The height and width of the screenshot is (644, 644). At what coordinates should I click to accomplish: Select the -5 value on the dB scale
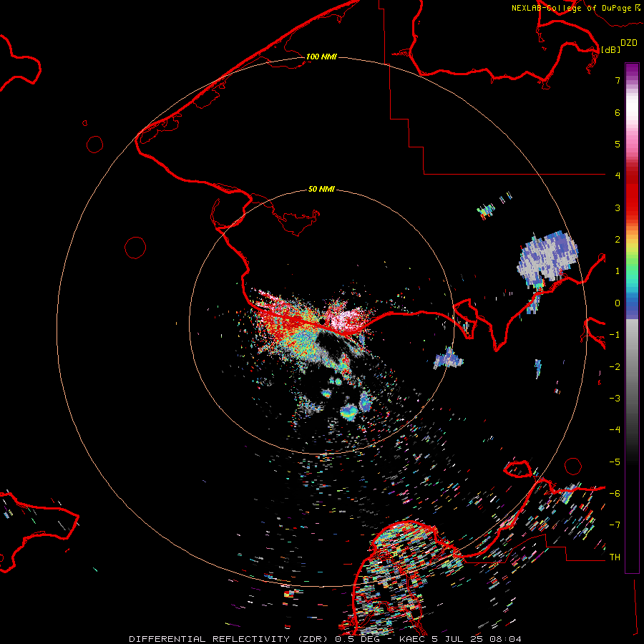click(615, 462)
